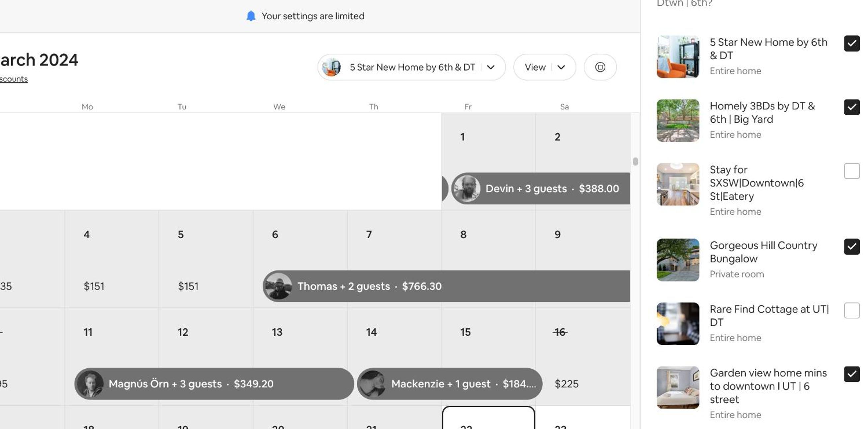Screen dimensions: 868x429
Task: Select March 4 priced at $151
Action: tap(112, 259)
